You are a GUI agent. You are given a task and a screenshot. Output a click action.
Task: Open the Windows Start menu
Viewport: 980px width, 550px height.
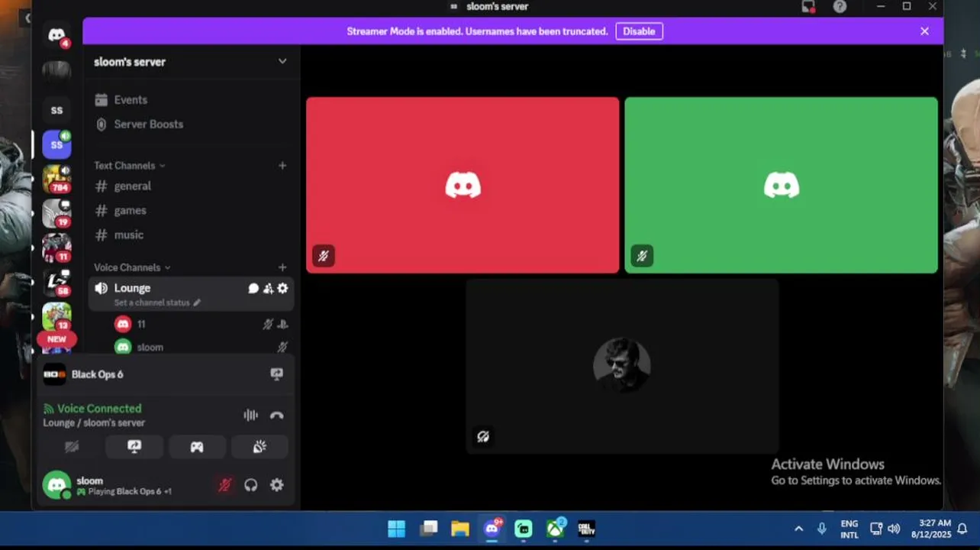pos(396,529)
